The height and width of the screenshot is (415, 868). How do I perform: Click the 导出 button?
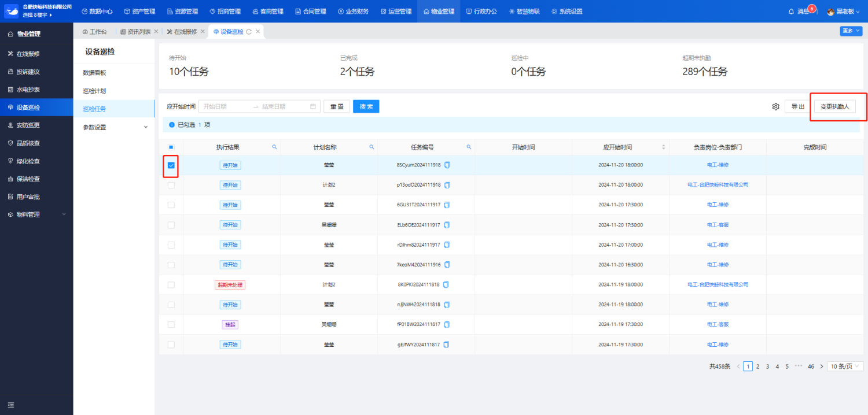(x=798, y=106)
